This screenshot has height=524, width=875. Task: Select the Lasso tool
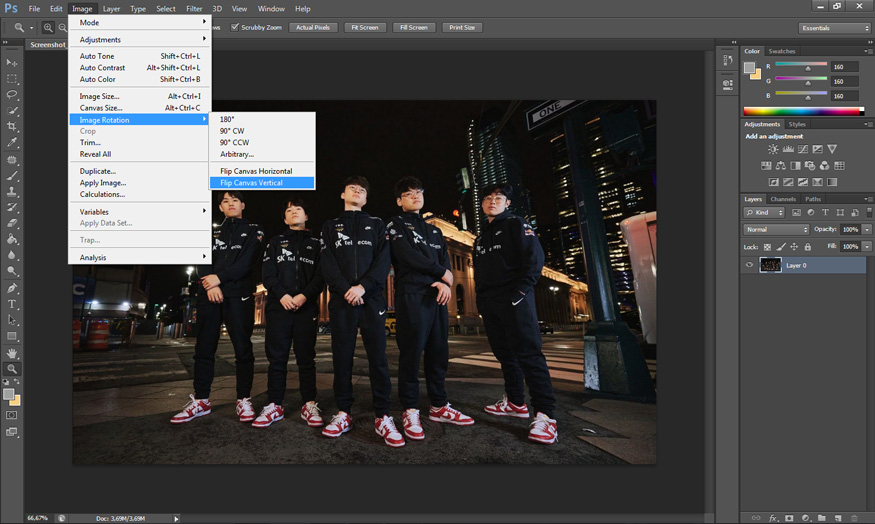pyautogui.click(x=12, y=94)
